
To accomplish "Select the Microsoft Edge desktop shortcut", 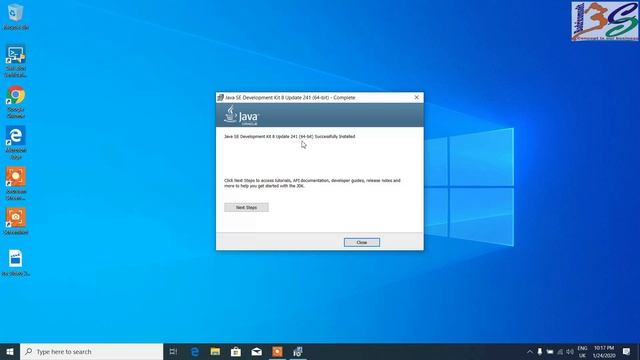I will [16, 143].
